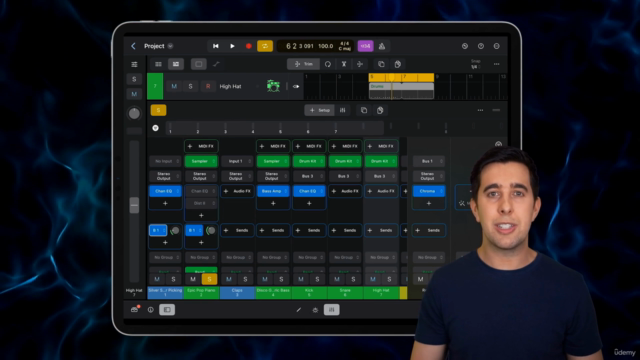Select the automation curve icon
The width and height of the screenshot is (640, 360).
[x=216, y=64]
